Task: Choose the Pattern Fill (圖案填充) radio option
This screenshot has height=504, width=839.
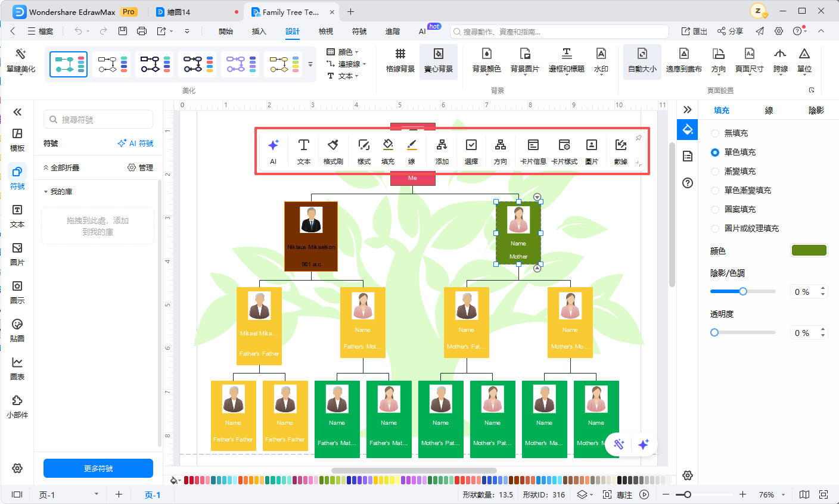Action: point(715,210)
